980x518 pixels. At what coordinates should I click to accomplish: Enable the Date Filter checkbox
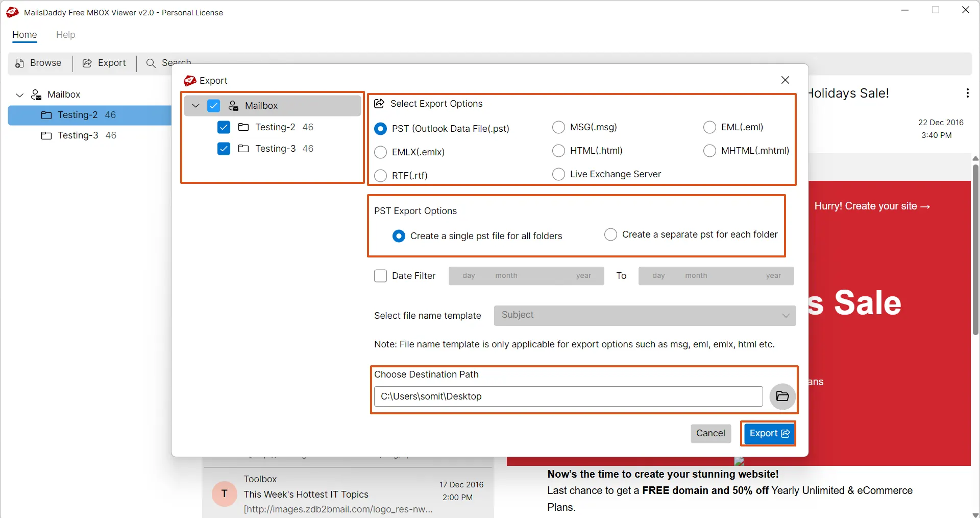[380, 276]
